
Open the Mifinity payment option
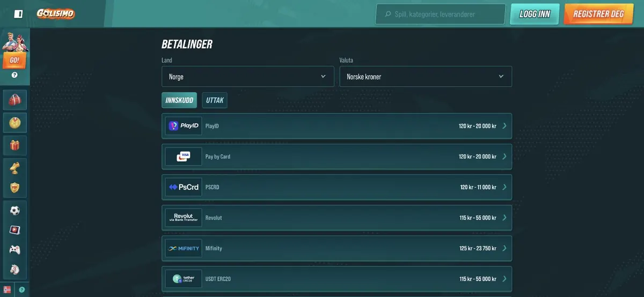click(x=336, y=248)
